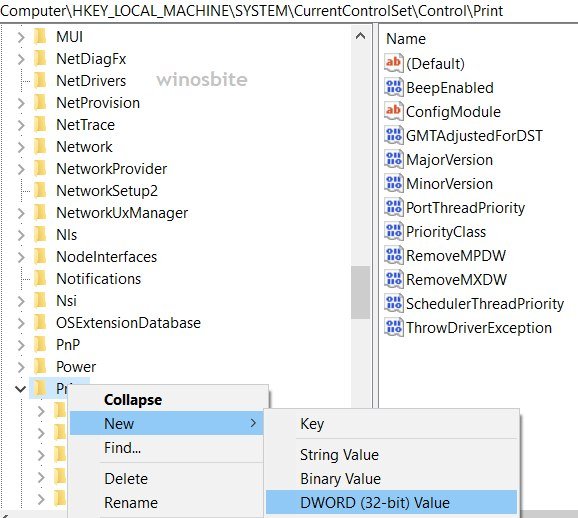Click the Nls folder icon

pos(40,235)
